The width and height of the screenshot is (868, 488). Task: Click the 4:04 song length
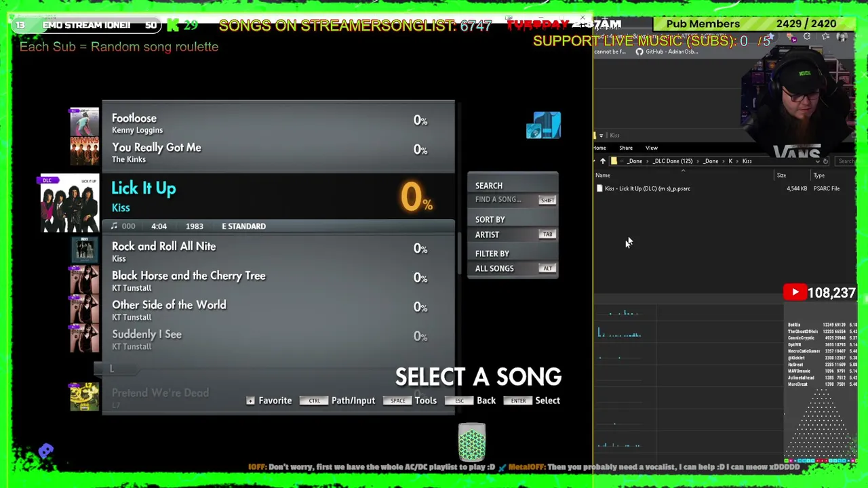[x=159, y=226]
